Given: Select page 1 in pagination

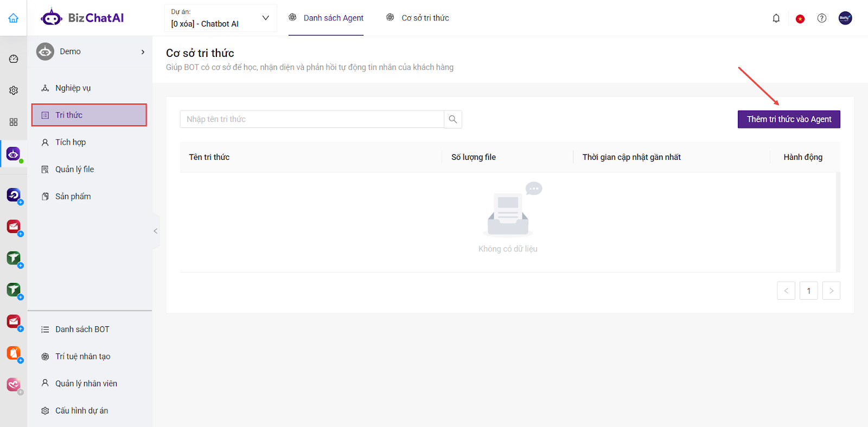Looking at the screenshot, I should tap(809, 290).
